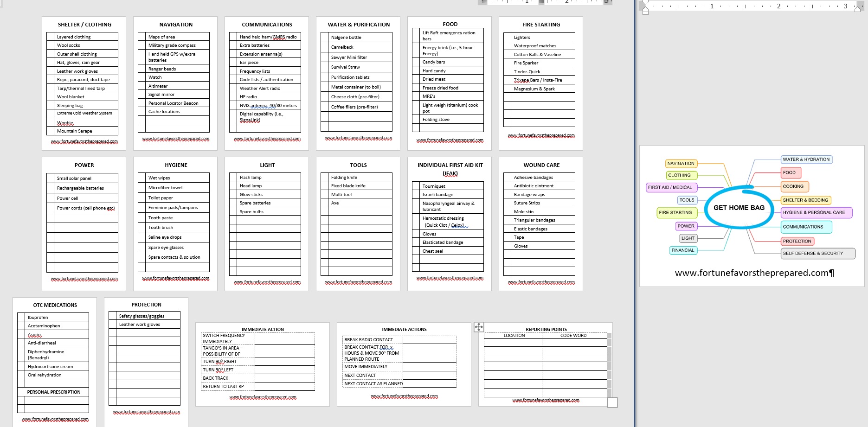Open website link under the Shelter / Clothing list
Screen dimensions: 868x427
pos(84,141)
